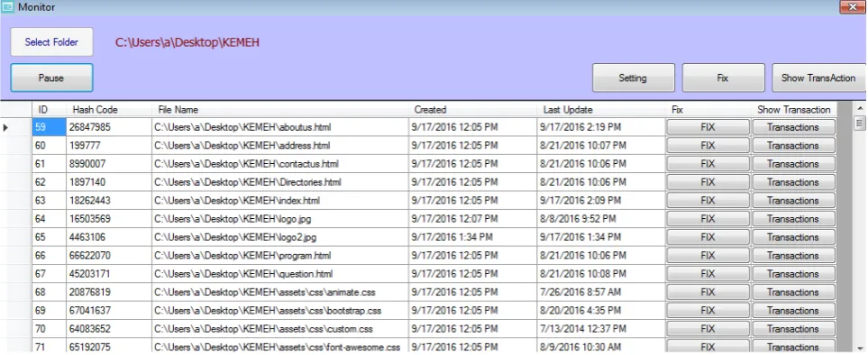The height and width of the screenshot is (355, 868).
Task: Pause the folder monitoring
Action: (51, 78)
